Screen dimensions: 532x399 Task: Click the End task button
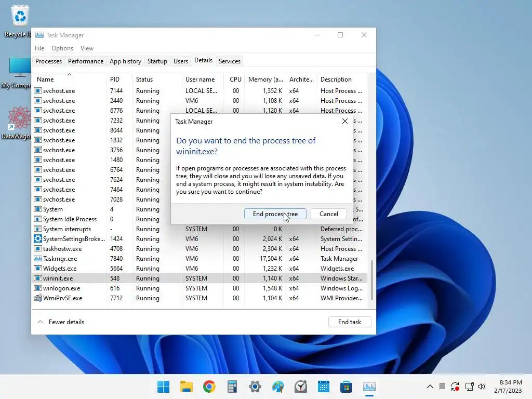[350, 322]
